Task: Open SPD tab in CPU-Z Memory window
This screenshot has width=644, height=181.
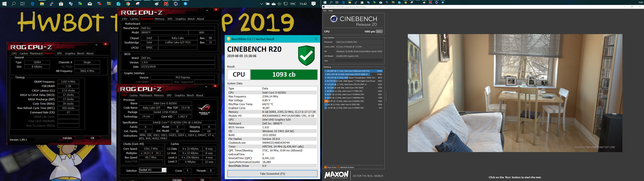Action: 59,53
